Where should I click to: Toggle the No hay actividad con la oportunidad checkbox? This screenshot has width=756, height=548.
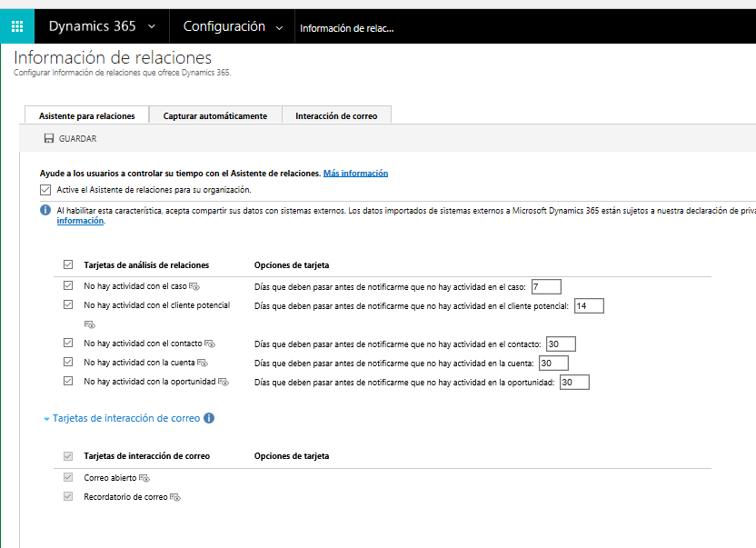[x=68, y=382]
